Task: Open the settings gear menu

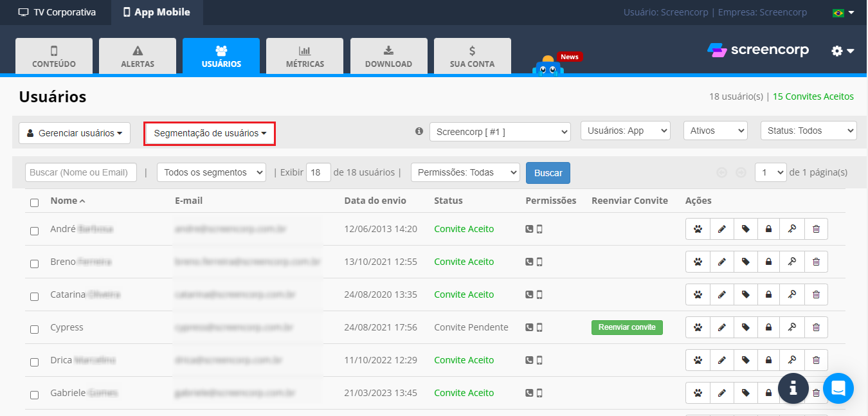Action: (x=842, y=51)
